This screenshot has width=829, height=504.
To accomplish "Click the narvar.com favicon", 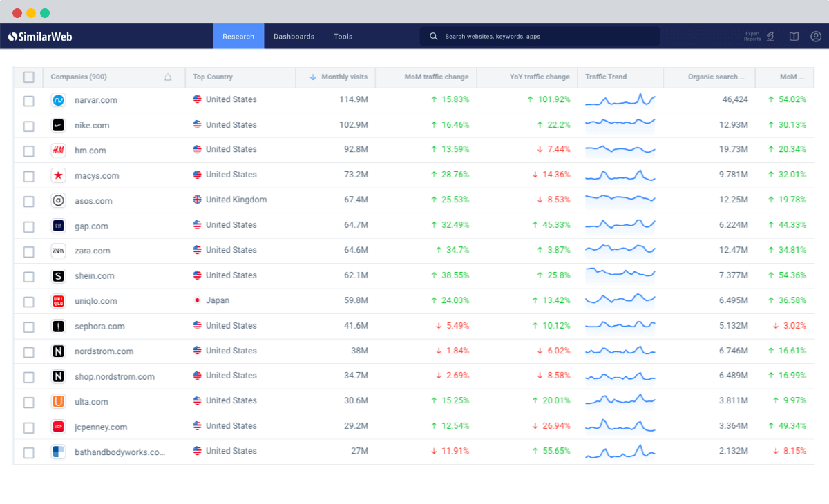I will tap(59, 100).
